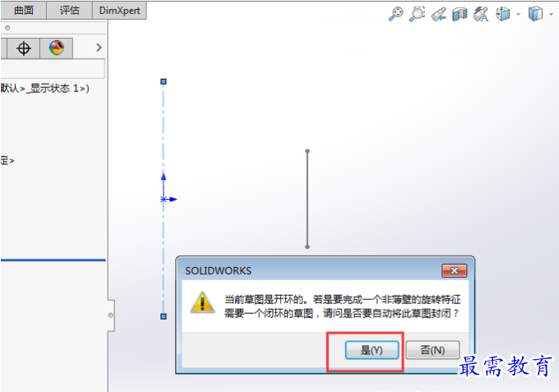Click the upper endpoint of gray line

[x=307, y=151]
